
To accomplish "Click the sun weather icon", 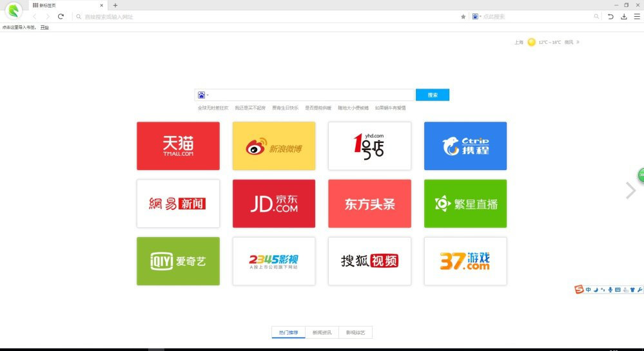I will coord(531,42).
